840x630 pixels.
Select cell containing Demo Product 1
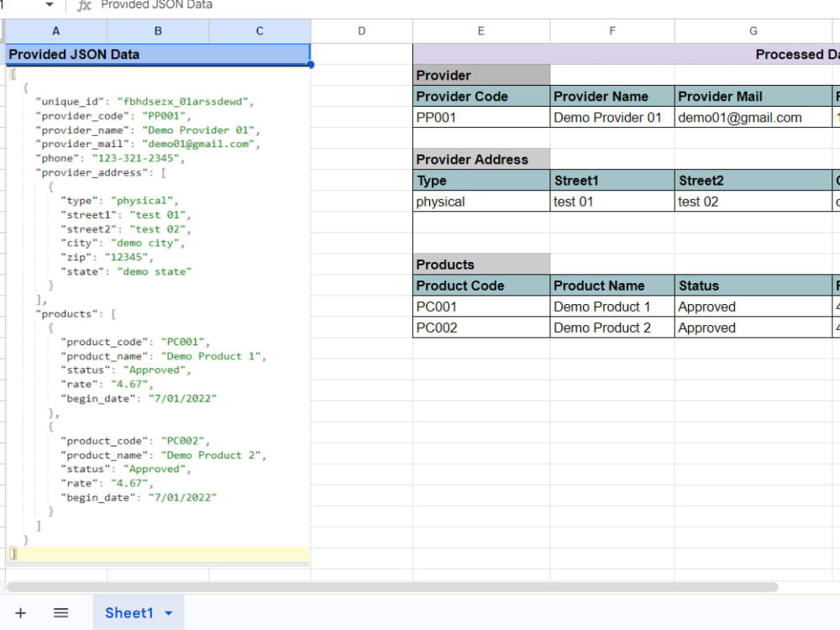(612, 307)
